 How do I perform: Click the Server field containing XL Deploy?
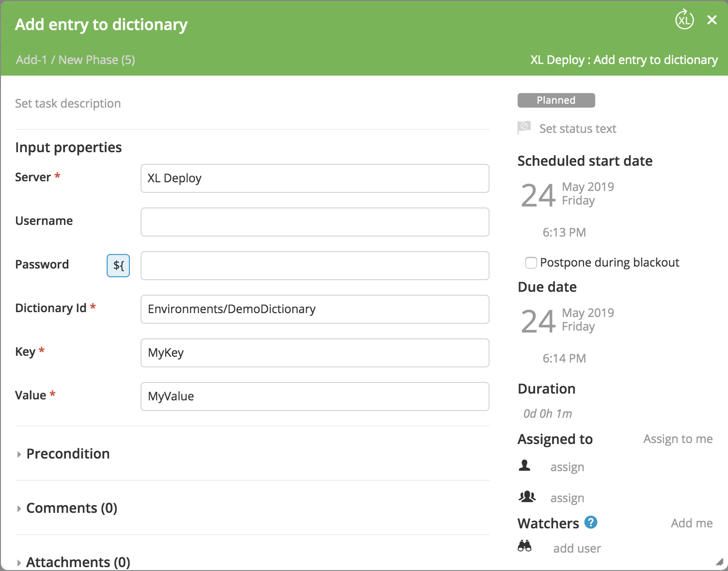pos(315,178)
